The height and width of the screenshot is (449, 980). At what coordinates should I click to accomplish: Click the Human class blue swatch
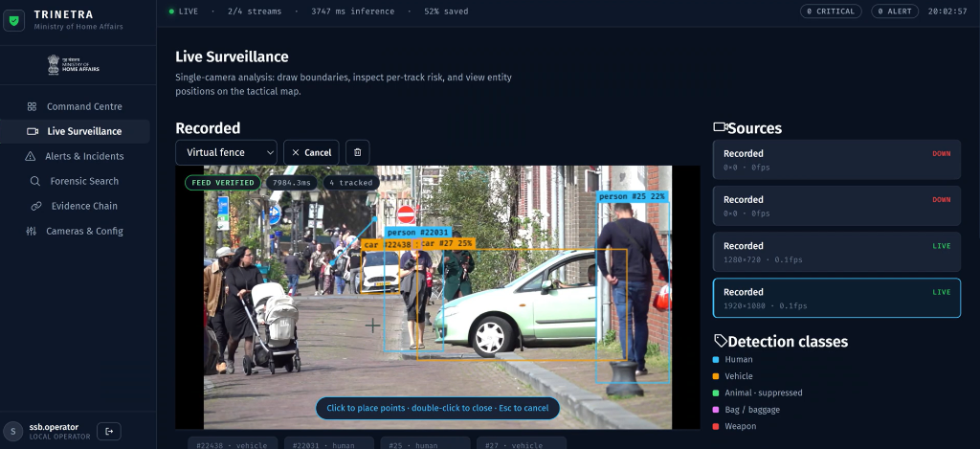(716, 360)
